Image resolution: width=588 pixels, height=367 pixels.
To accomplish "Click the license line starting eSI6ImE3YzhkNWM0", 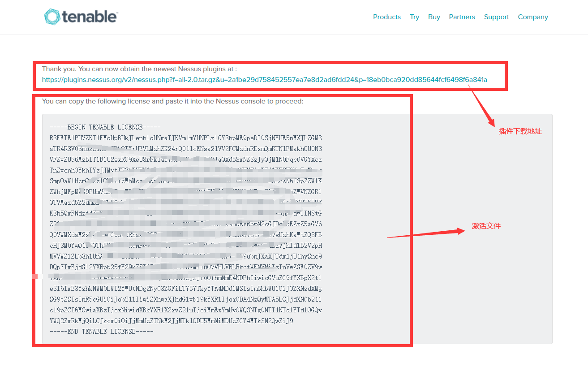I will [x=186, y=289].
